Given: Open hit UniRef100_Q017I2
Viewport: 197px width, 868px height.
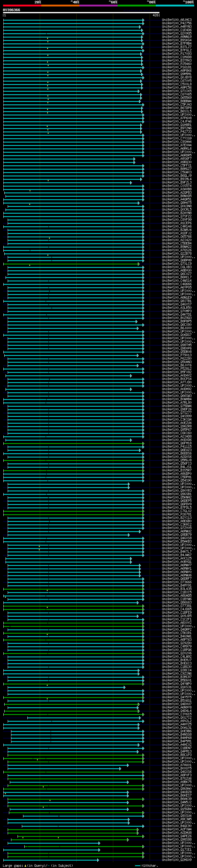Looking at the screenshot, I should (177, 717).
